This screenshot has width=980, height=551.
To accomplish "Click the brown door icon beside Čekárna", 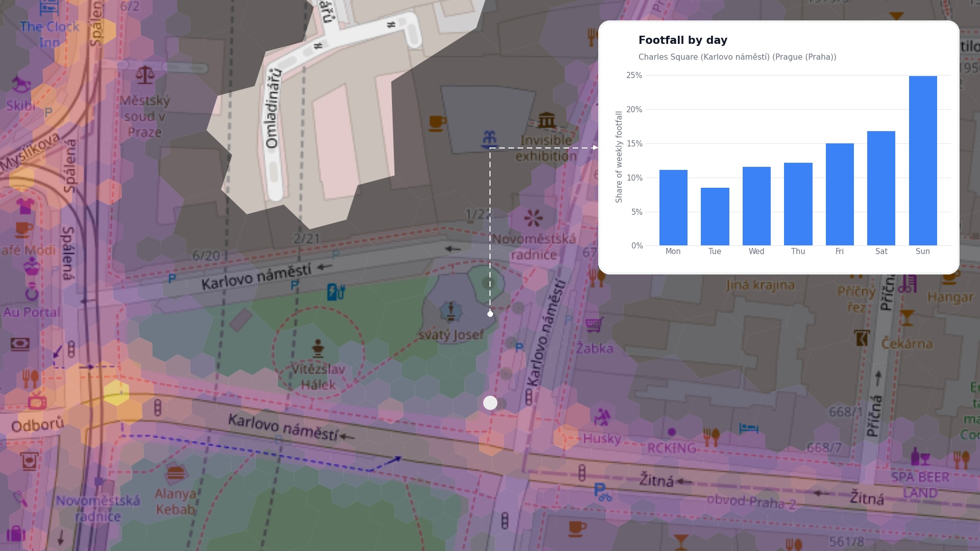I will [862, 338].
